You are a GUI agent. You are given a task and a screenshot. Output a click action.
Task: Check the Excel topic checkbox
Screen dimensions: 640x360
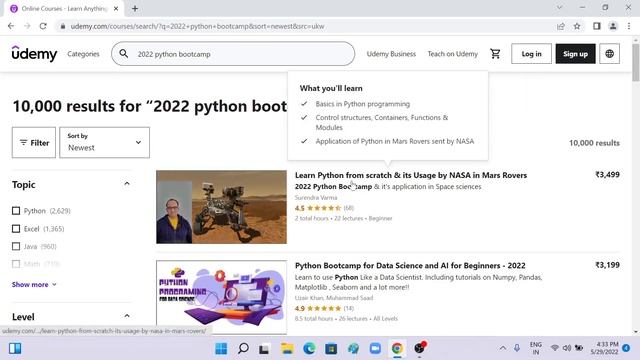click(x=16, y=229)
